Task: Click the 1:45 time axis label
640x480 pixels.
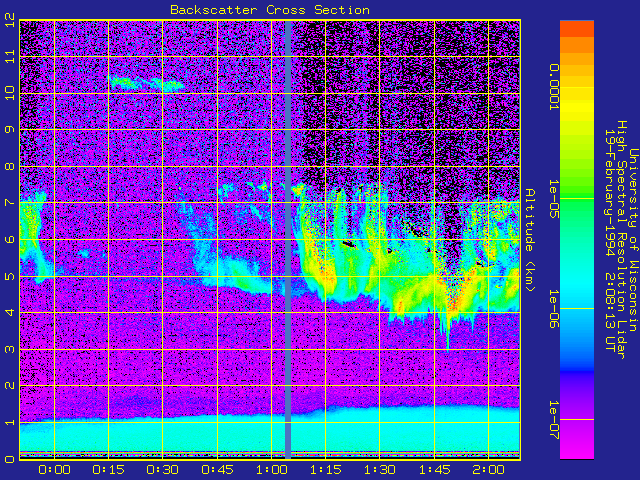Action: coord(434,470)
